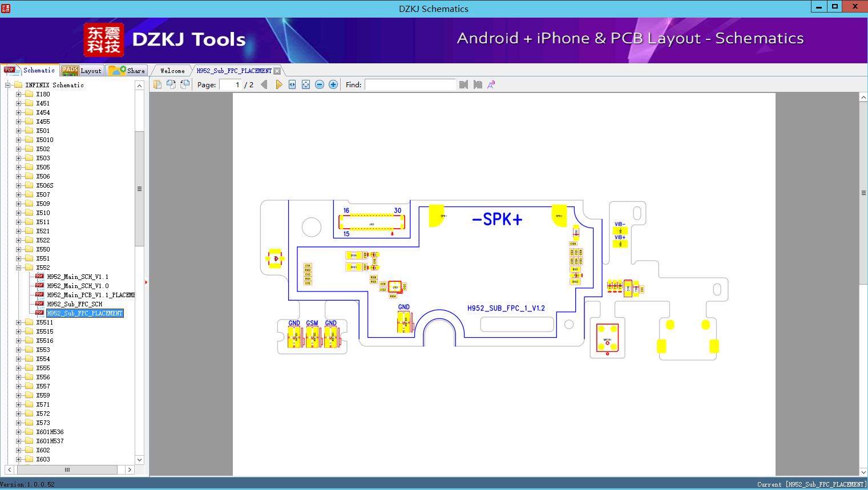The height and width of the screenshot is (490, 868).
Task: Minimize the DZKJ Schematics window
Action: [819, 7]
